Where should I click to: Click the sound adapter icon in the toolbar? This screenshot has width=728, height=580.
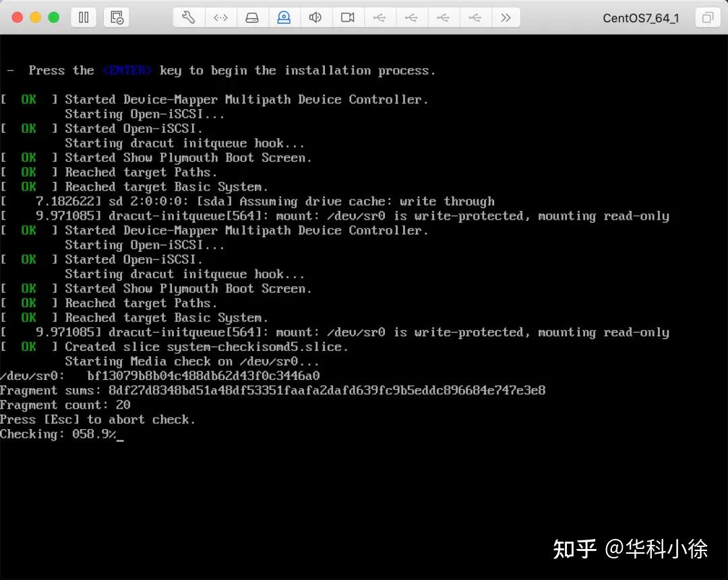click(315, 18)
